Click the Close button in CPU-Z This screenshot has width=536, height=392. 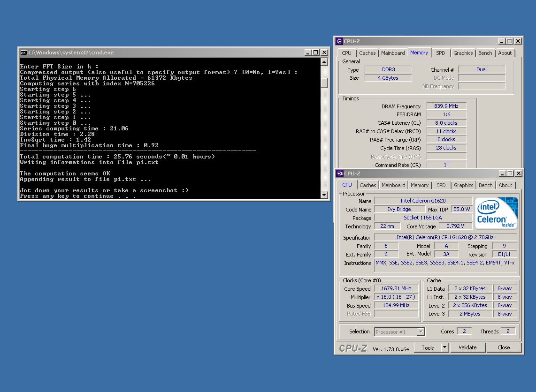504,347
